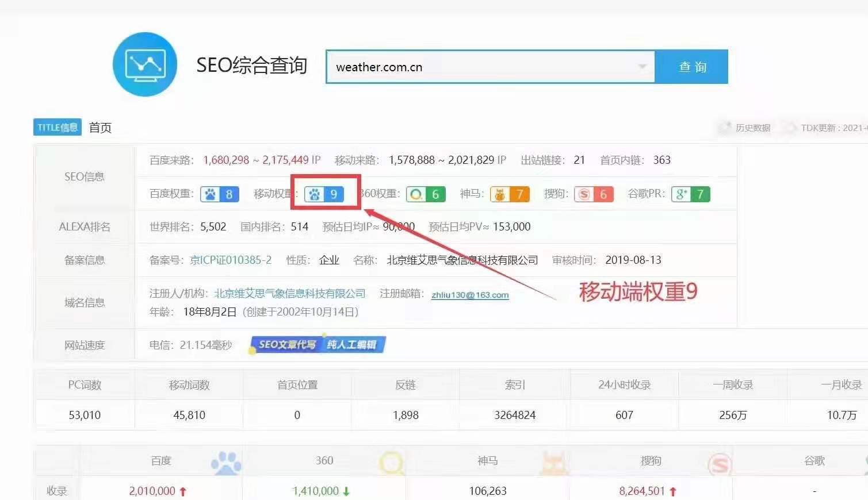
Task: Click the 谷歌PR badge 7
Action: pyautogui.click(x=691, y=194)
